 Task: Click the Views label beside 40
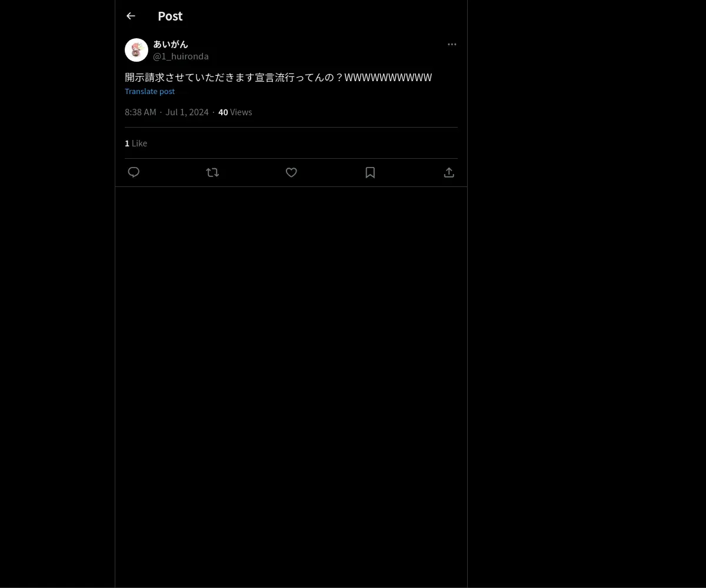(241, 112)
